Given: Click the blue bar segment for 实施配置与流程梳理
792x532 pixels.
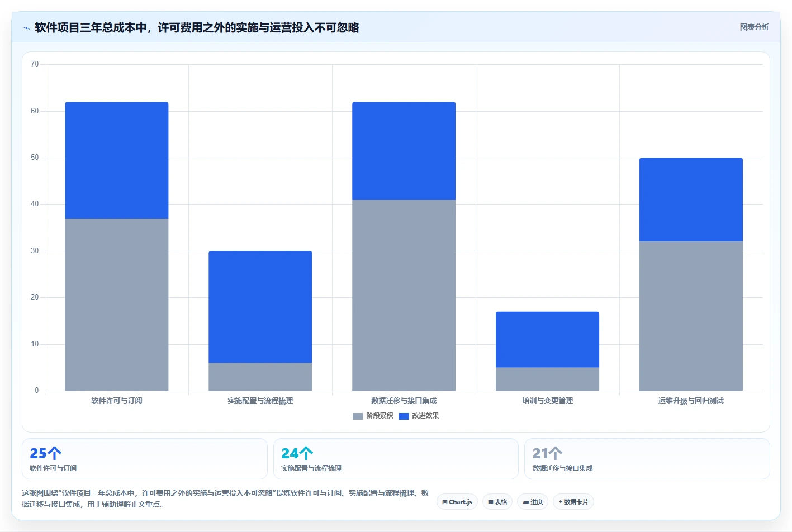Looking at the screenshot, I should pyautogui.click(x=260, y=307).
